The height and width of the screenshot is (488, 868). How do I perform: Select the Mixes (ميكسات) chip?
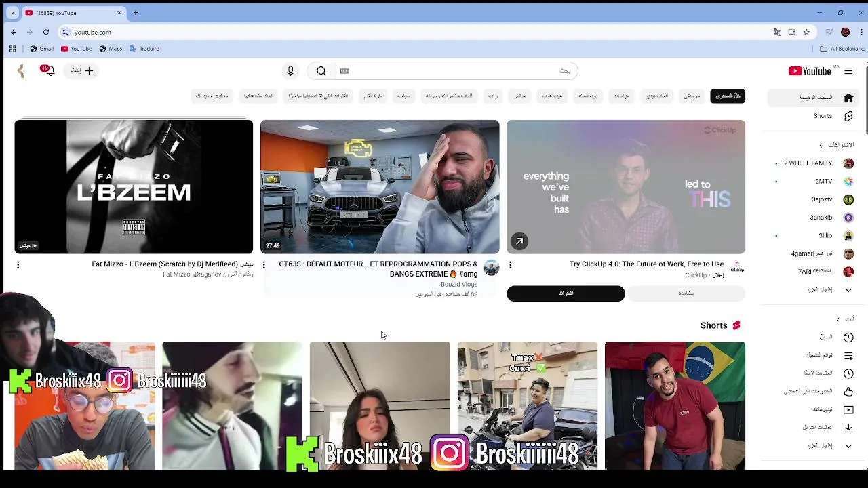(x=621, y=96)
